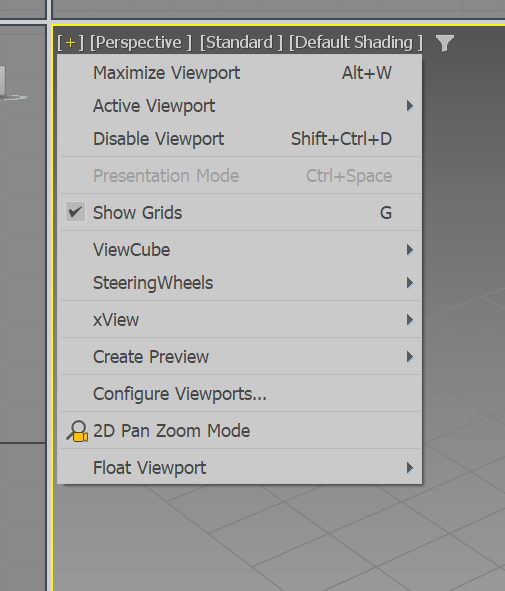
Task: Click the 2D Pan Zoom Mode camera icon
Action: pos(77,431)
